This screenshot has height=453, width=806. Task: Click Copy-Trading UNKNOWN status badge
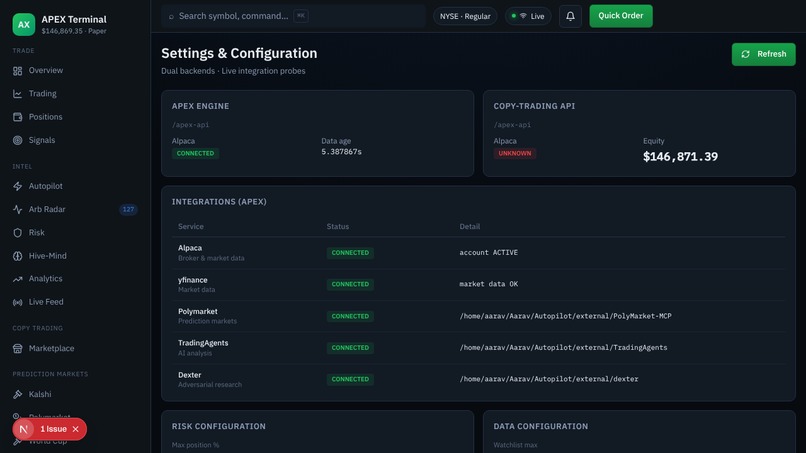click(x=515, y=153)
